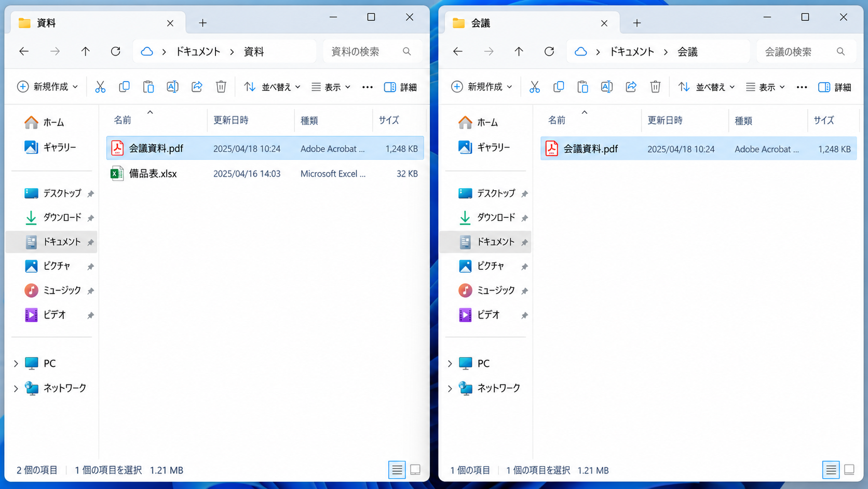Image resolution: width=868 pixels, height=489 pixels.
Task: Go up one level in 会議 window
Action: pyautogui.click(x=519, y=51)
